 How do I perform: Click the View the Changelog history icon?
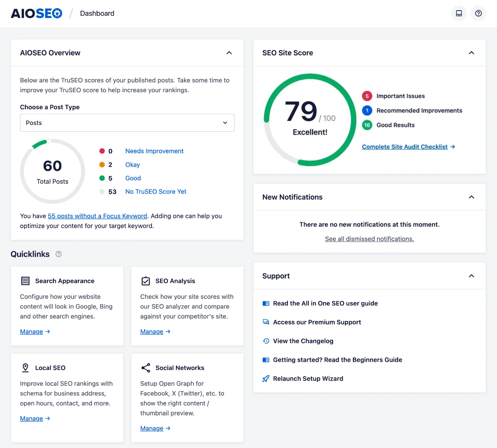pos(266,341)
